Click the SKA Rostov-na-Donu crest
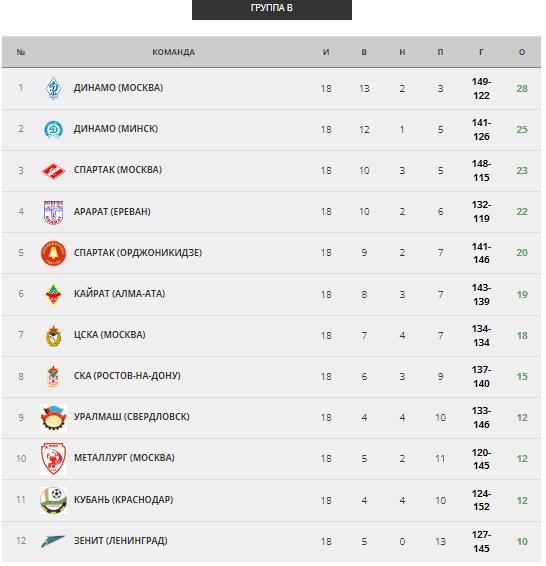This screenshot has height=566, width=546. point(53,377)
